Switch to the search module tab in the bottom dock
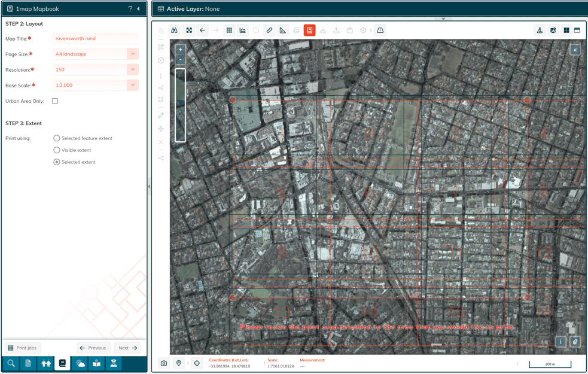This screenshot has width=588, height=374. coord(11,363)
